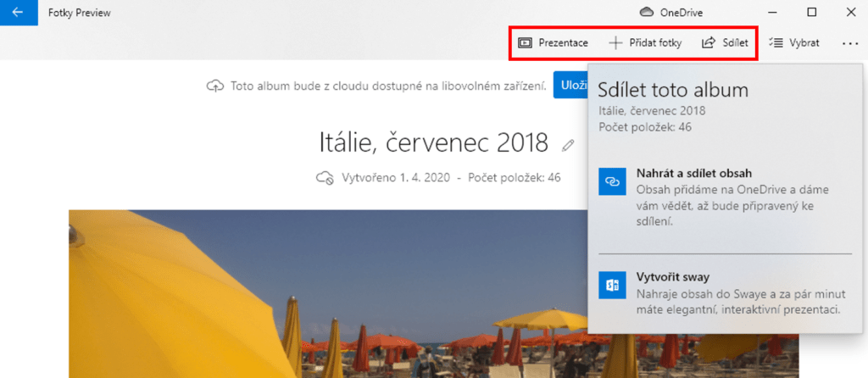
Task: Expand the three-dots more options menu
Action: [850, 43]
